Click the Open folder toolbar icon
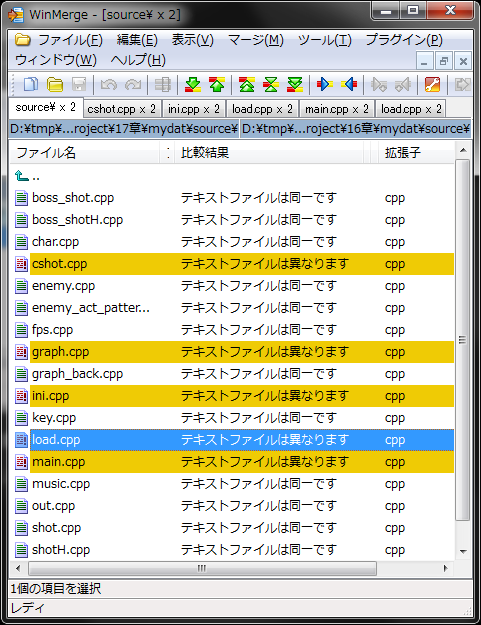 pyautogui.click(x=55, y=84)
